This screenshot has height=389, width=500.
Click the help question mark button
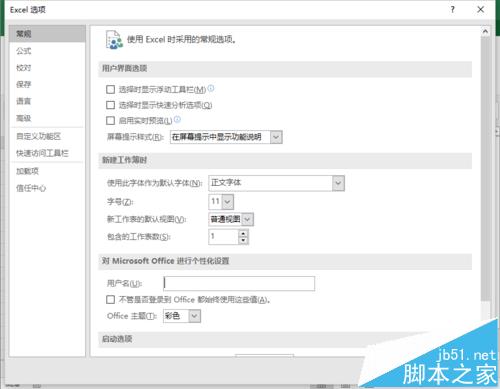(x=452, y=9)
